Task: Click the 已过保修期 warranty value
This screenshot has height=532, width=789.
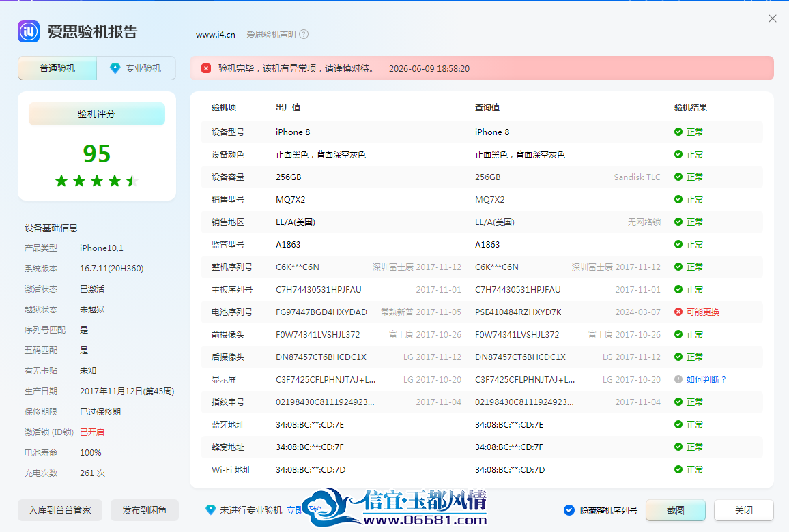Action: pos(100,411)
